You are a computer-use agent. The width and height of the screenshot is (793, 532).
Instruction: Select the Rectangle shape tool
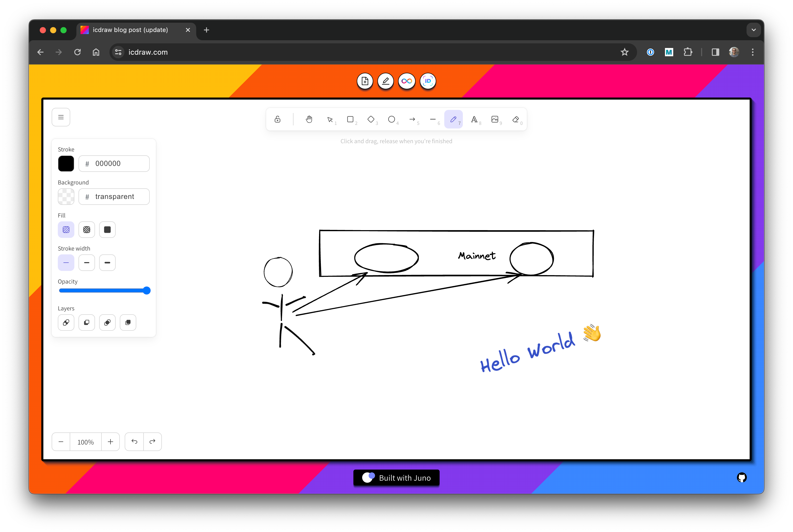tap(350, 119)
